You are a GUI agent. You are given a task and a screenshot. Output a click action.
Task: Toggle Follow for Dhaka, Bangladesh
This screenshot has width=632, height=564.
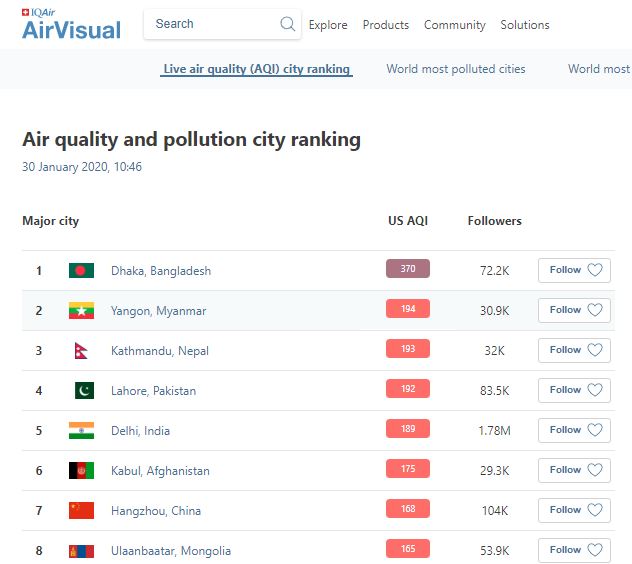(574, 270)
